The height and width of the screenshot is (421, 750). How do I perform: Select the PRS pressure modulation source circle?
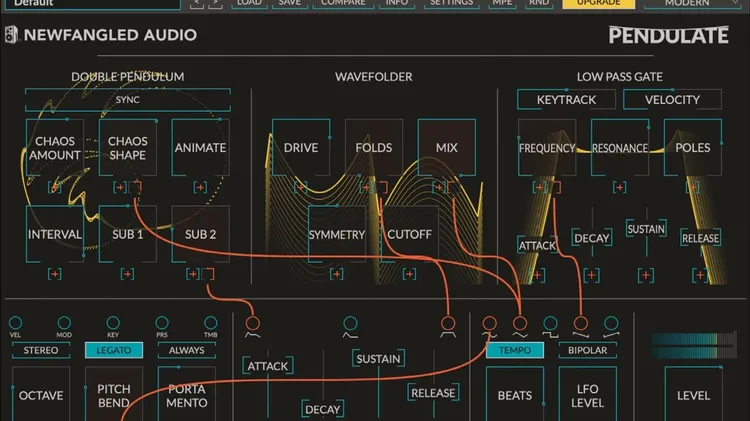click(162, 323)
